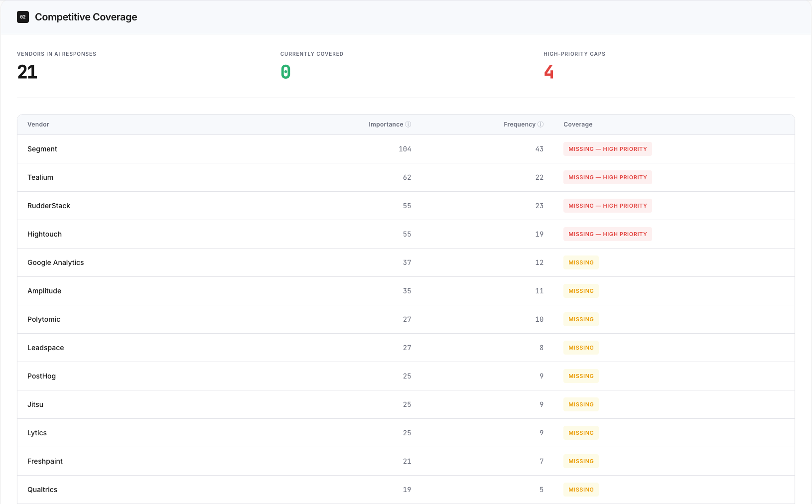Click the RudderStack vendor name
The width and height of the screenshot is (812, 504).
pyautogui.click(x=49, y=206)
